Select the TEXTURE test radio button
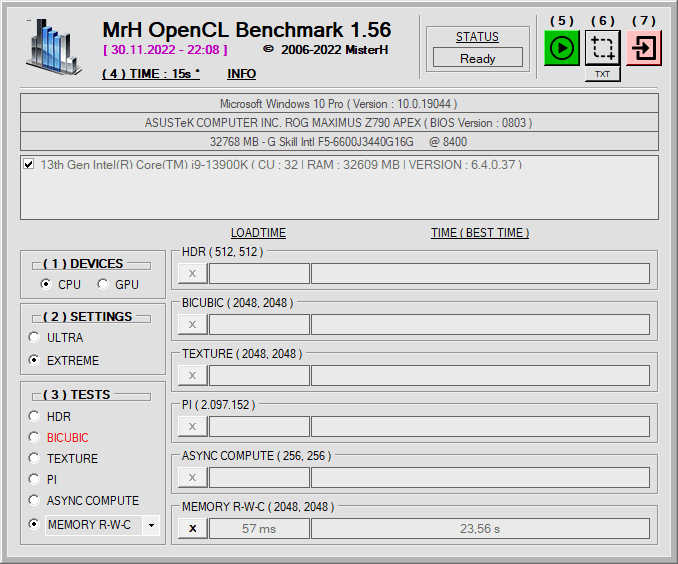The image size is (678, 564). (x=34, y=458)
